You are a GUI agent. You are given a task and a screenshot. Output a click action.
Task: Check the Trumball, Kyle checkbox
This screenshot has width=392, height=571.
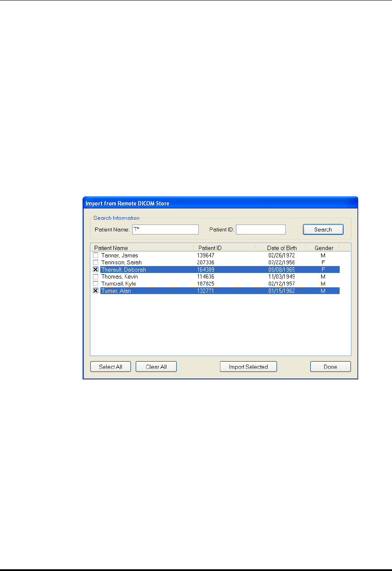[96, 283]
